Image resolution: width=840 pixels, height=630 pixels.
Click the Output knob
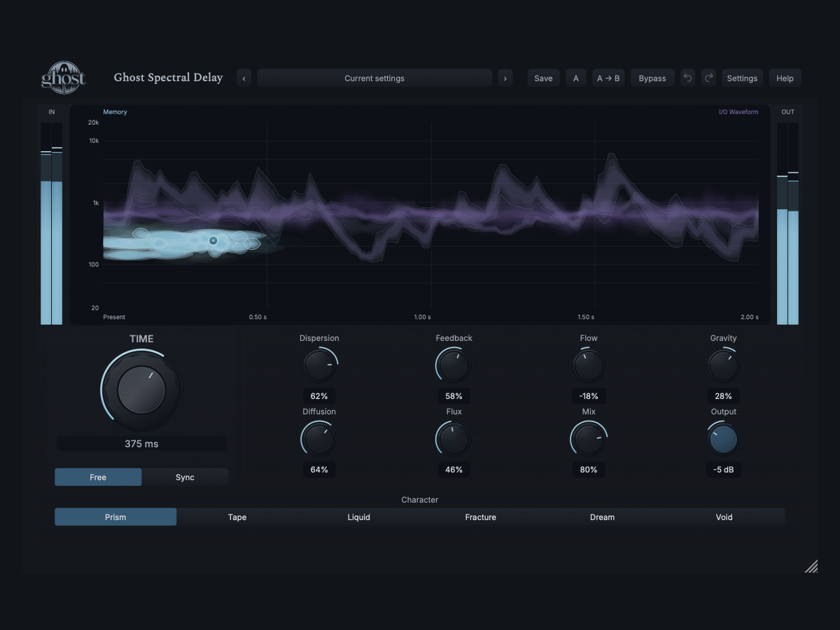coord(723,440)
